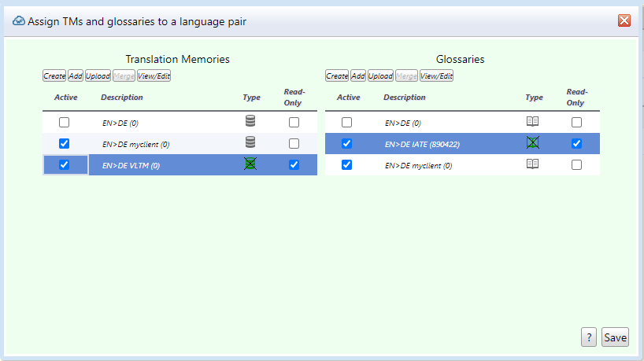Open View/Edit for Translation Memories
Screen dimensions: 644x361
pyautogui.click(x=154, y=76)
